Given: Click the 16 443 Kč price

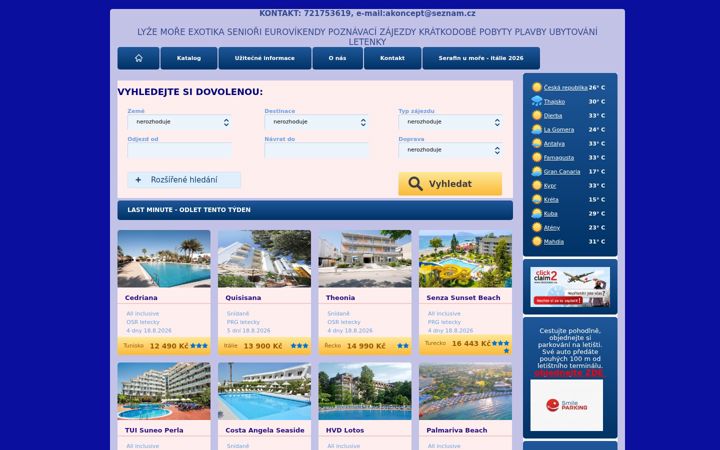Looking at the screenshot, I should coord(471,343).
